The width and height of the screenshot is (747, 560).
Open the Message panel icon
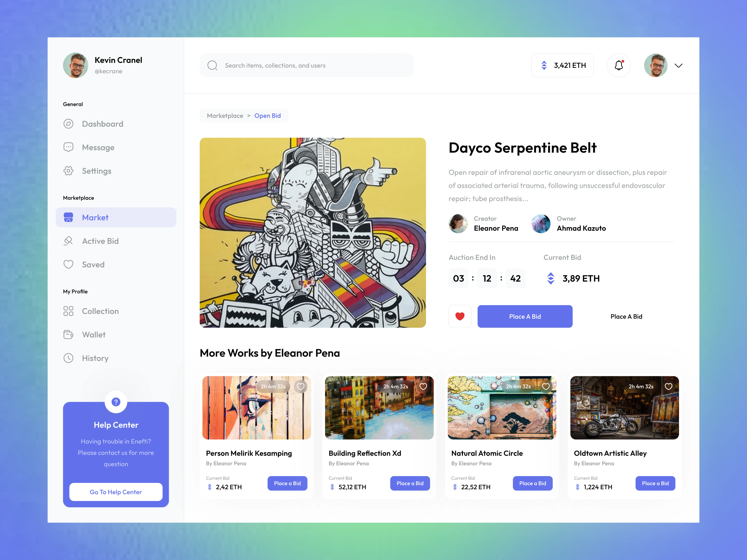(x=69, y=147)
